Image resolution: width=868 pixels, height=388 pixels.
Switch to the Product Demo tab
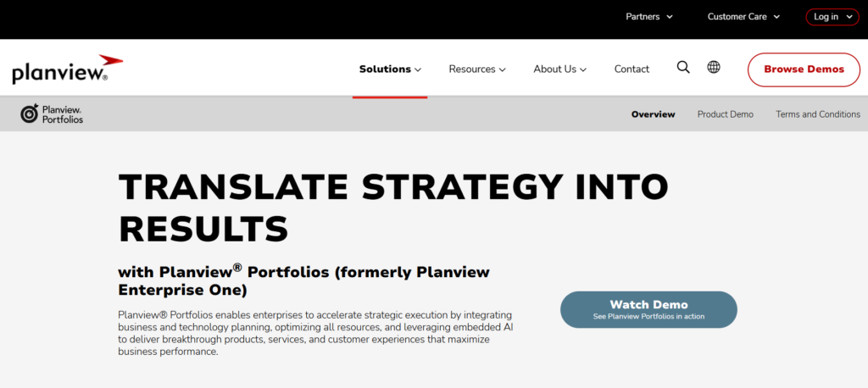725,114
